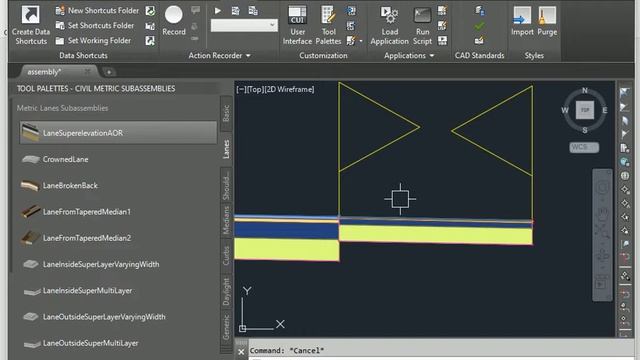Expand the Applications panel
Screen dimensions: 640x360
[x=409, y=56]
